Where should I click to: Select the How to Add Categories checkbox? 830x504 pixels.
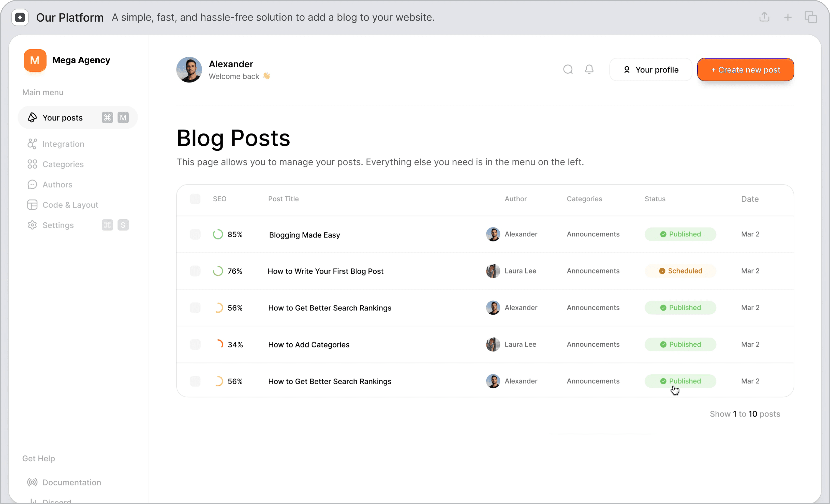(195, 344)
